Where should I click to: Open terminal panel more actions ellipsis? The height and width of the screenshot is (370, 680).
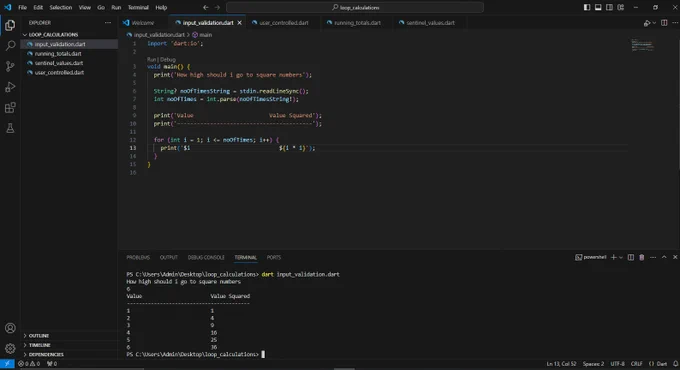[x=653, y=257]
